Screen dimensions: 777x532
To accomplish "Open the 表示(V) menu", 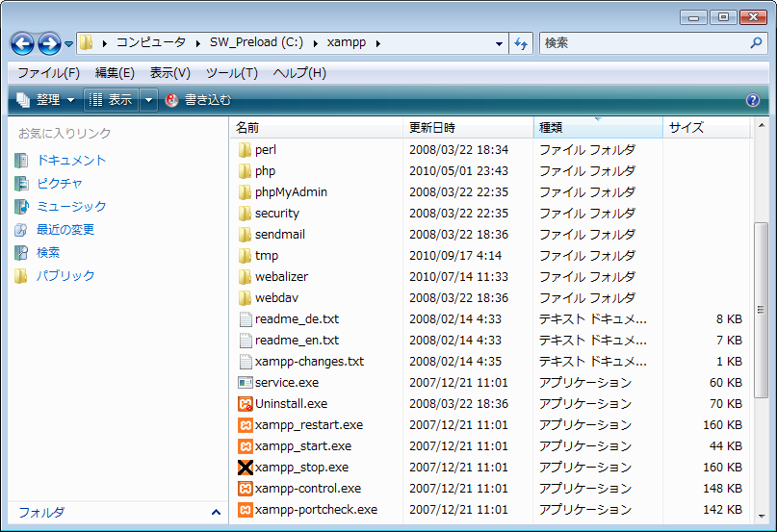I will [x=170, y=73].
